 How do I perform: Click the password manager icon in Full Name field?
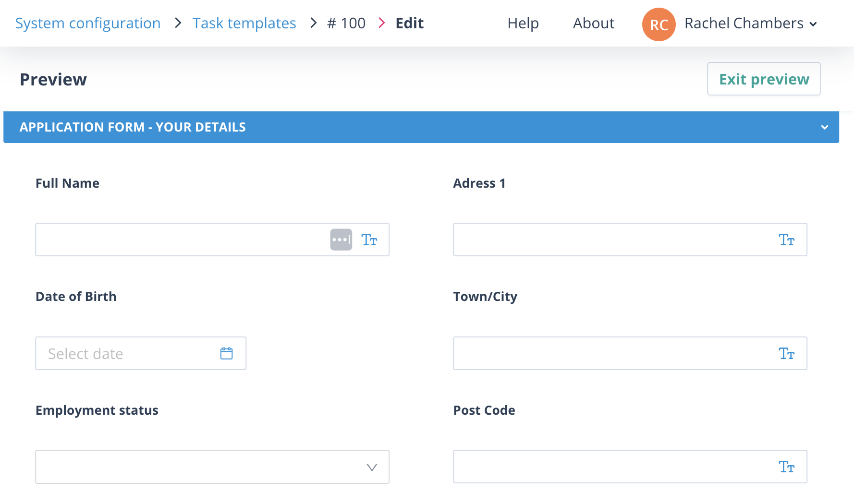tap(341, 240)
